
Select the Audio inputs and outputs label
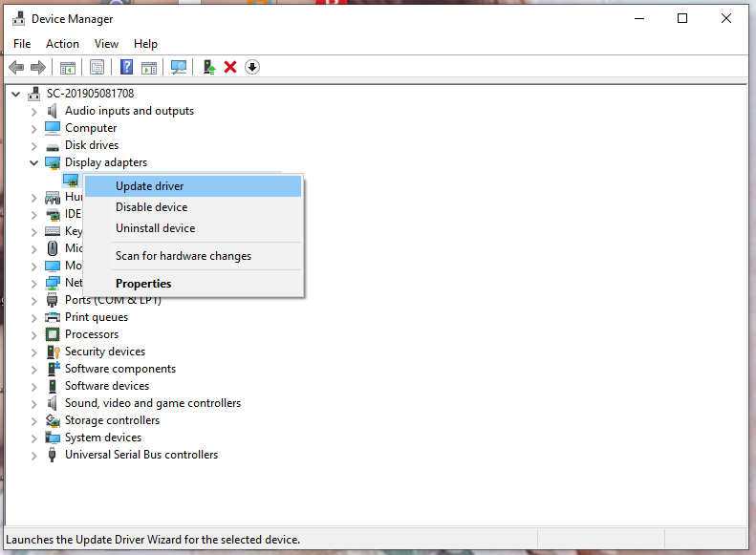click(x=129, y=111)
